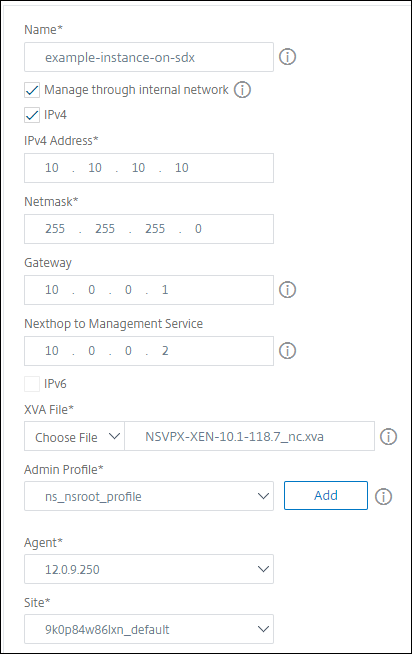Click the 'Admin Profile*' label

click(64, 470)
